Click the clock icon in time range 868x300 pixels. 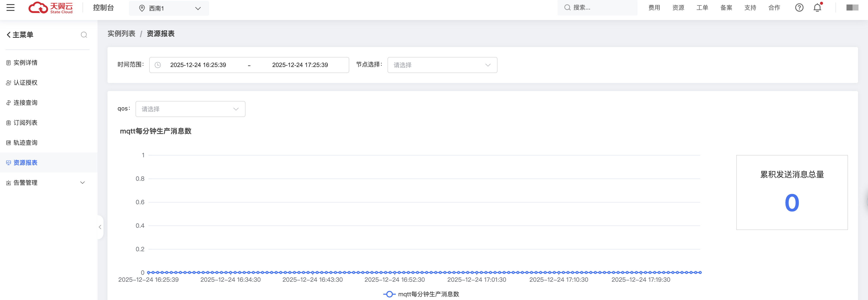coord(158,65)
